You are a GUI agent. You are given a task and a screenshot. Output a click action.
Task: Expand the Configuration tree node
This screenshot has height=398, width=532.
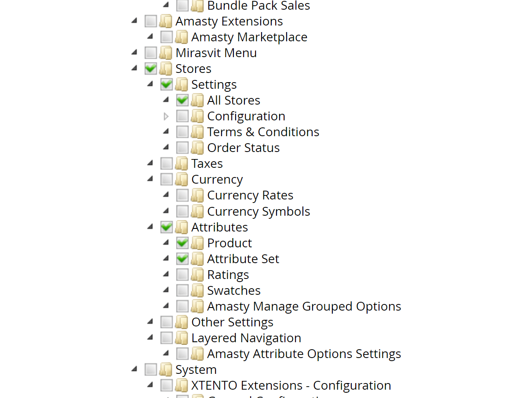coord(166,116)
